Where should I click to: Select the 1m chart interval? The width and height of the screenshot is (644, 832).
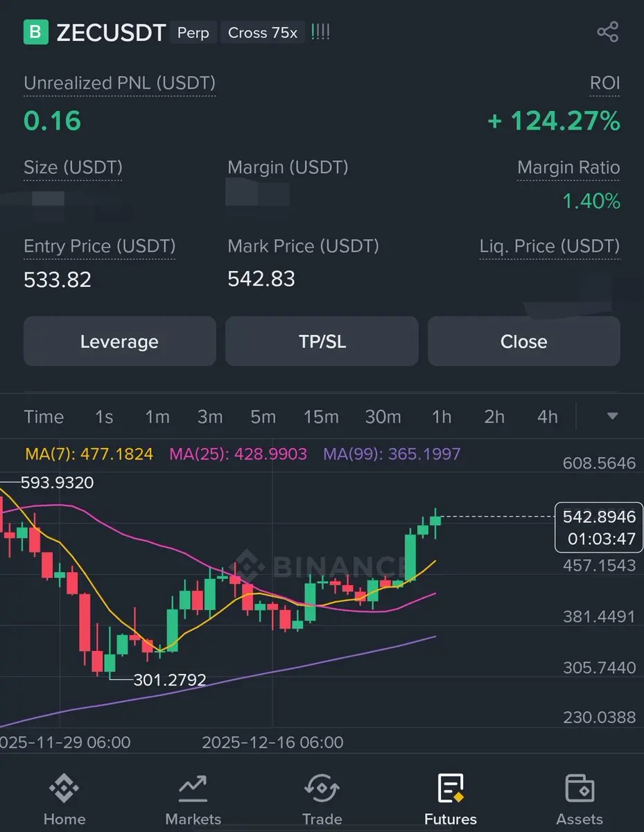(x=157, y=417)
